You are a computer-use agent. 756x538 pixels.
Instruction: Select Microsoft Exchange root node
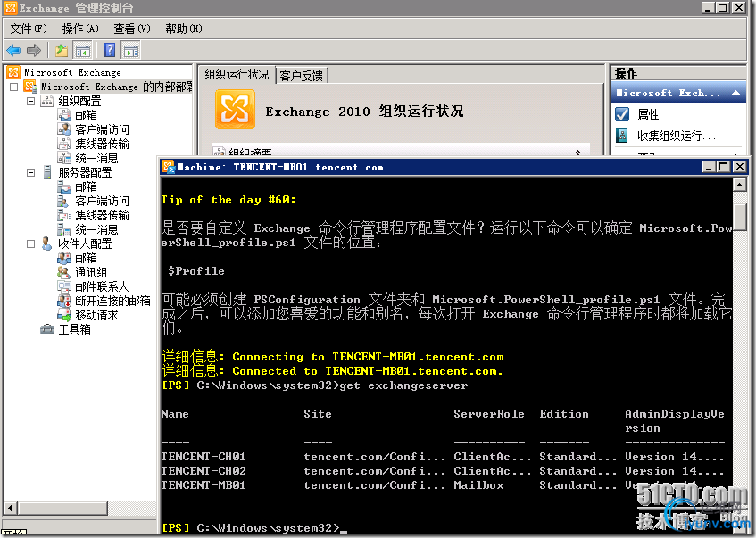click(73, 72)
